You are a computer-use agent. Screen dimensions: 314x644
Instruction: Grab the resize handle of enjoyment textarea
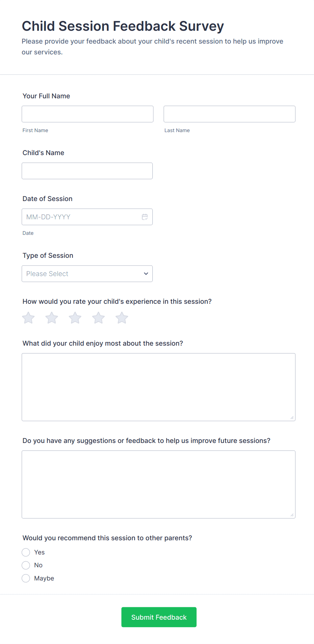click(x=292, y=418)
